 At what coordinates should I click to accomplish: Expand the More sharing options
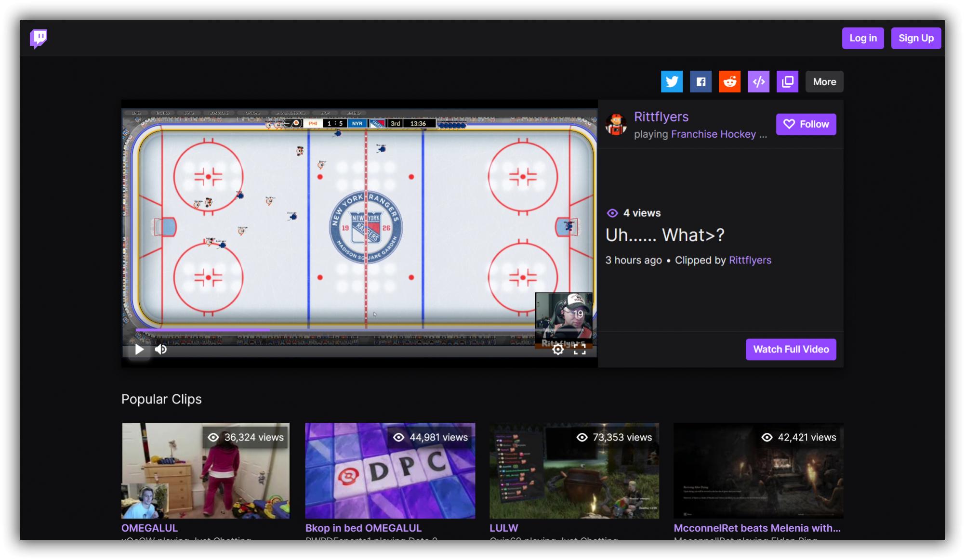coord(824,81)
